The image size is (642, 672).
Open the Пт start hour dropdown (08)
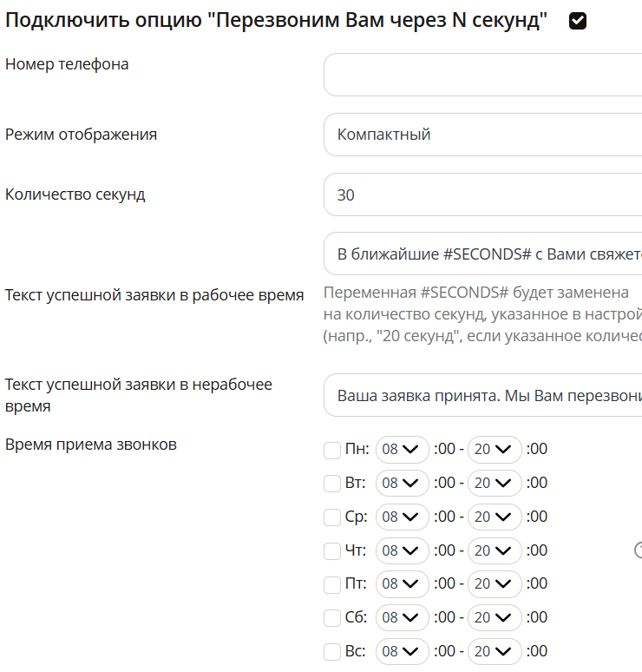coord(403,583)
